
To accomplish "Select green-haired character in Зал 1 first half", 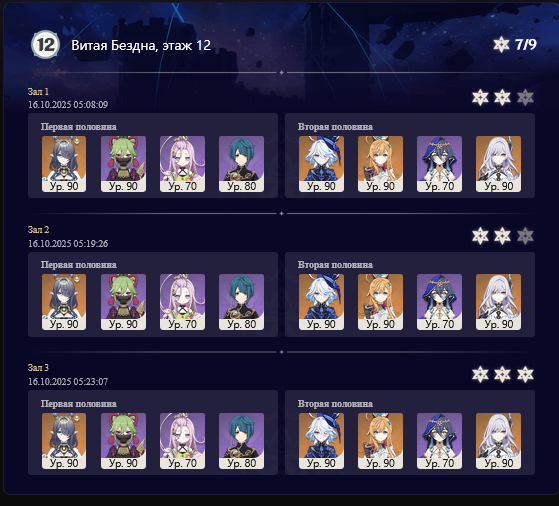I will [x=123, y=164].
